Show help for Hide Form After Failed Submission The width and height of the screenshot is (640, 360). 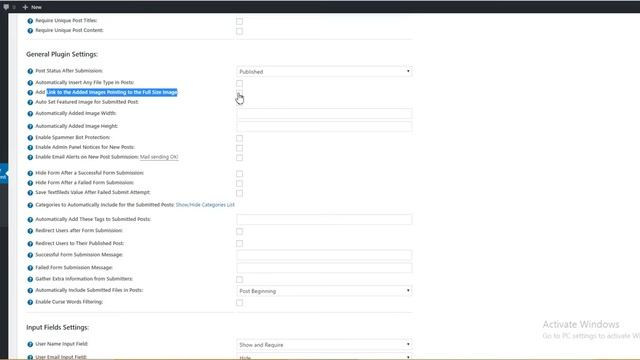(30, 183)
